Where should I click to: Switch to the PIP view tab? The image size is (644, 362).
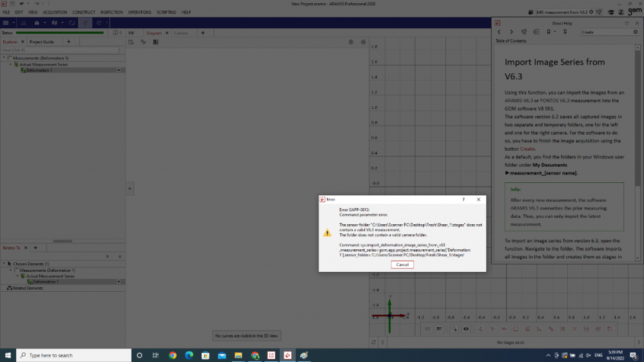click(x=131, y=33)
